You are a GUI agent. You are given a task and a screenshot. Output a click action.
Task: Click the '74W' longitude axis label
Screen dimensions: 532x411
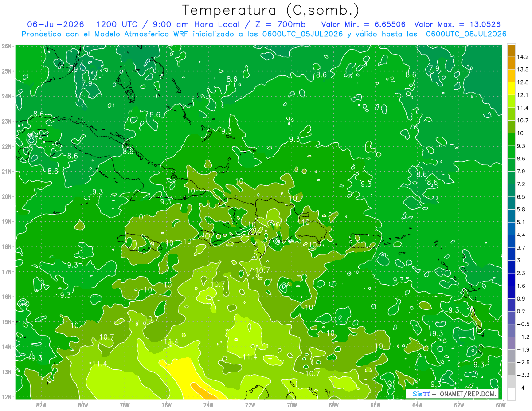(x=208, y=405)
